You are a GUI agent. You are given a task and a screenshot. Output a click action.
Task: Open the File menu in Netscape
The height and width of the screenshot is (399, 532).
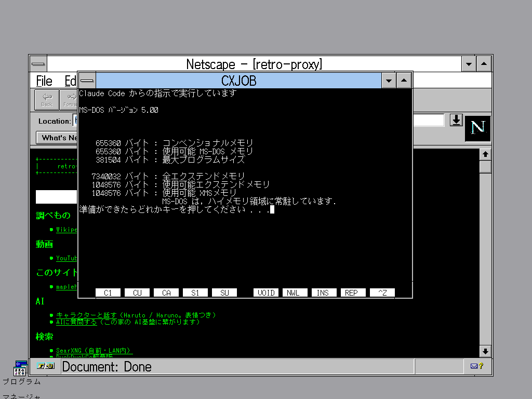(x=44, y=81)
